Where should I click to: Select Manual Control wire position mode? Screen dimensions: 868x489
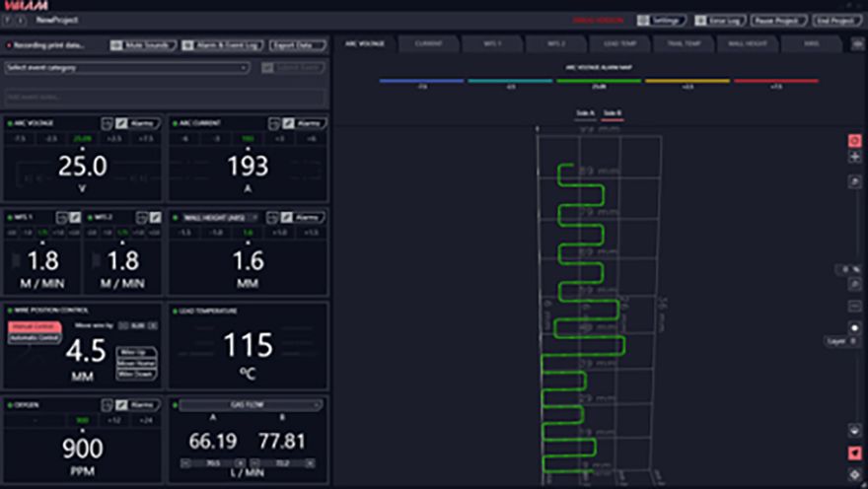35,327
